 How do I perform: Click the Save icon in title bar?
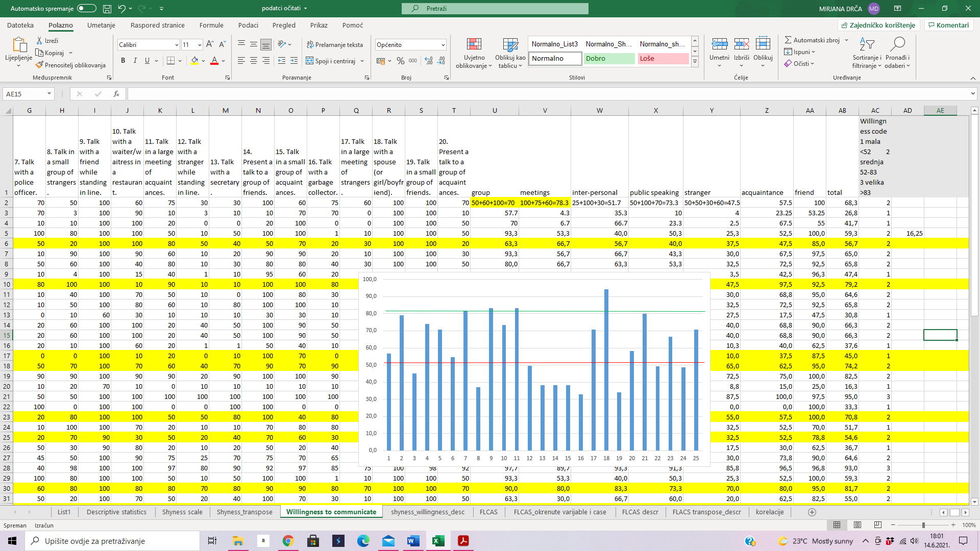coord(107,9)
